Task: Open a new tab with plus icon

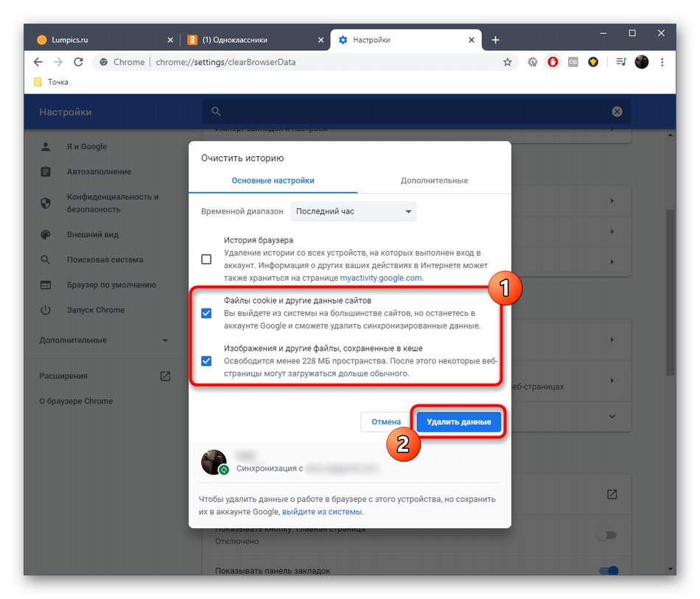Action: tap(495, 40)
